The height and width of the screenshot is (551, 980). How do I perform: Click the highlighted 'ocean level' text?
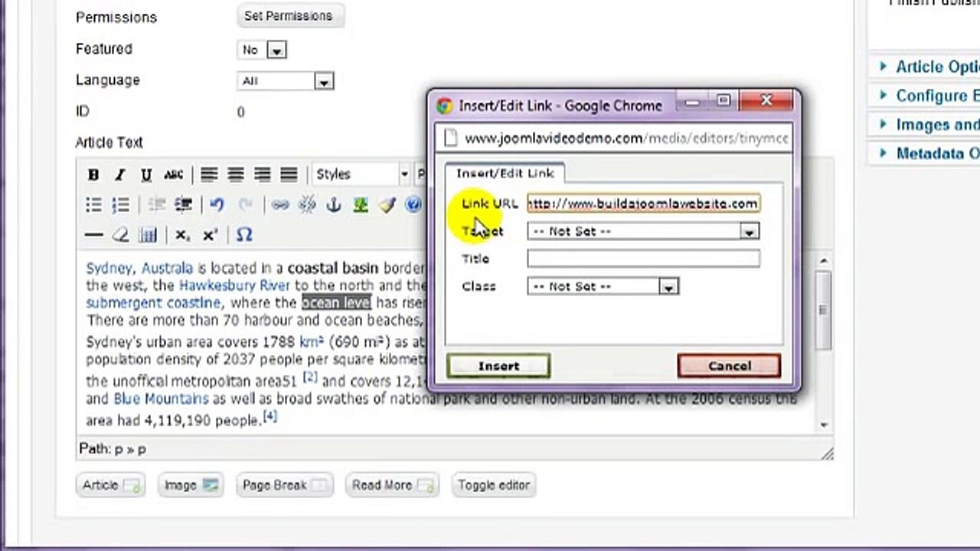coord(336,303)
